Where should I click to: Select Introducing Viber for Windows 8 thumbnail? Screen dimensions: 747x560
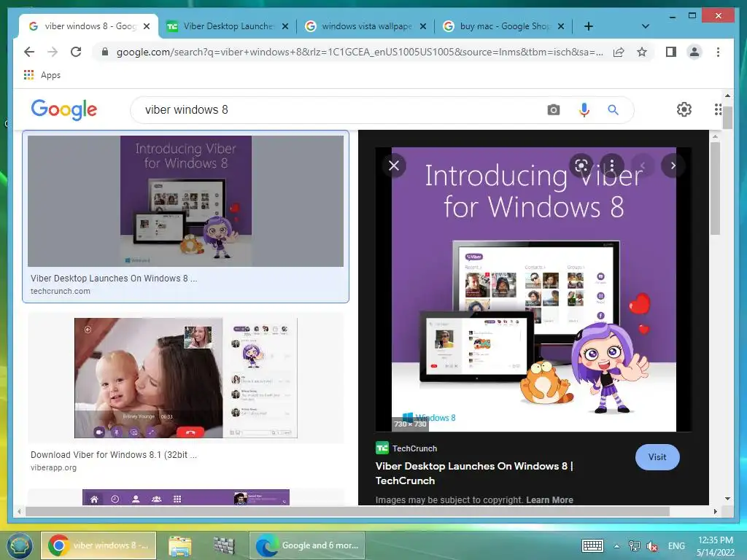(185, 201)
